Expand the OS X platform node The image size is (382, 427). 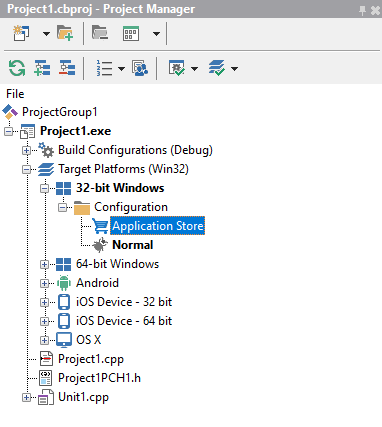[x=45, y=340]
